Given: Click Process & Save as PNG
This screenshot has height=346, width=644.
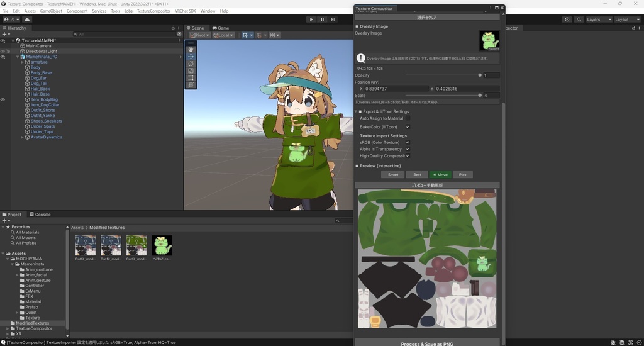Looking at the screenshot, I should pos(427,343).
